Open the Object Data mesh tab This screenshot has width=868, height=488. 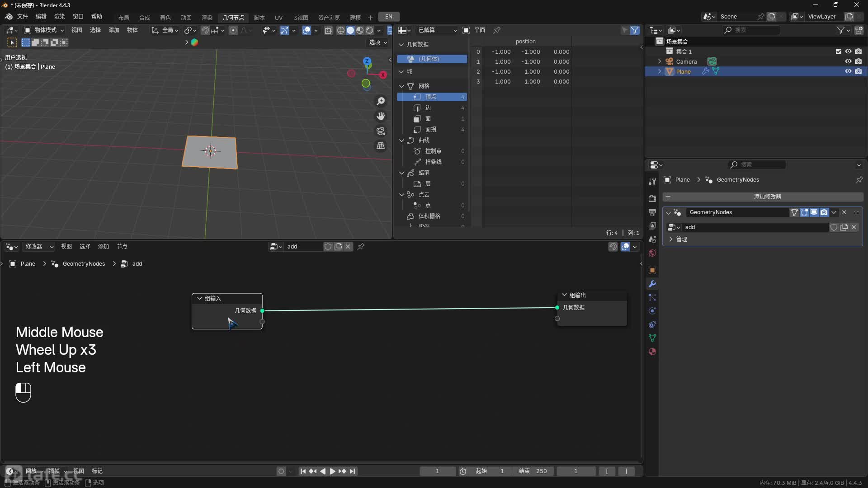(652, 338)
